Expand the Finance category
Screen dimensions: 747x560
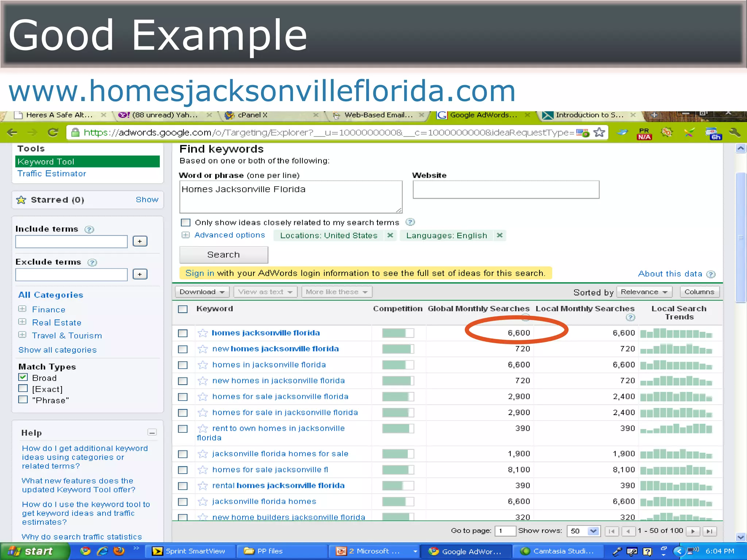(22, 309)
